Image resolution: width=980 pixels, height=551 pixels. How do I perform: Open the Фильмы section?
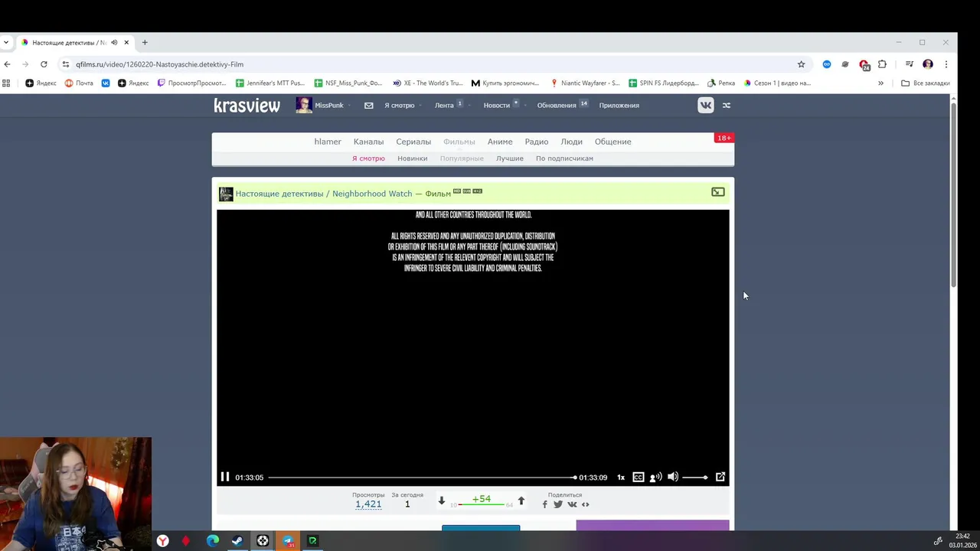[459, 142]
